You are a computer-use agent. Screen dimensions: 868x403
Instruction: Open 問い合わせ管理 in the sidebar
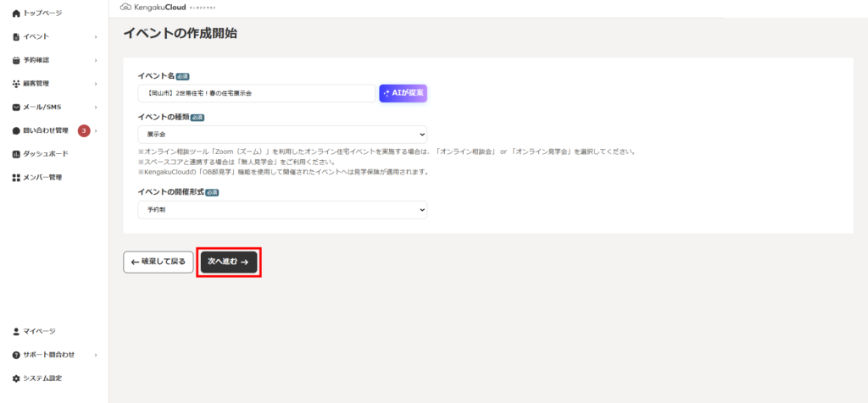pyautogui.click(x=46, y=130)
